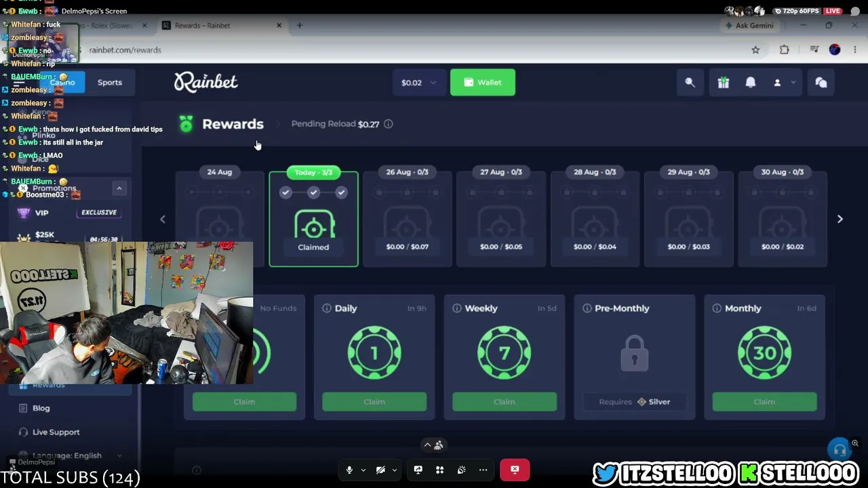This screenshot has height=488, width=868.
Task: Click the Requires Silver button
Action: [634, 402]
